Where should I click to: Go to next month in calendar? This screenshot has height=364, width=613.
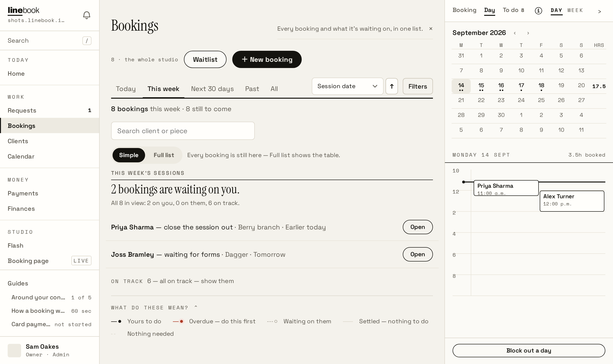528,33
